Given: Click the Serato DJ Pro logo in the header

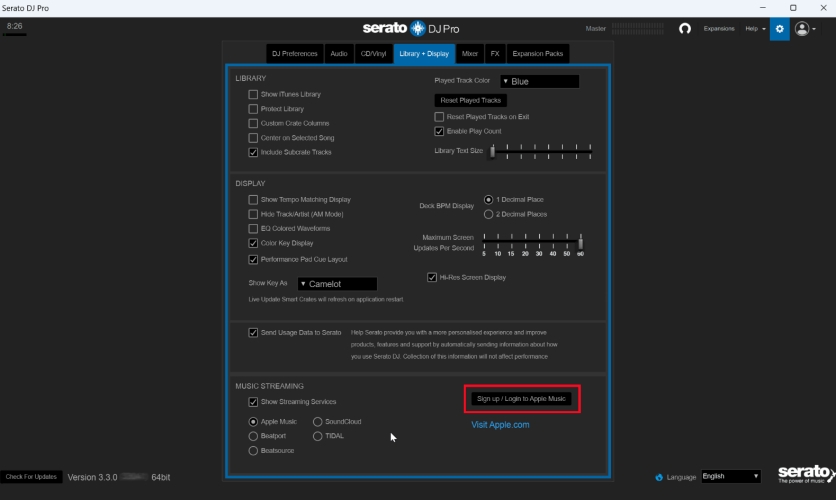Looking at the screenshot, I should (411, 28).
